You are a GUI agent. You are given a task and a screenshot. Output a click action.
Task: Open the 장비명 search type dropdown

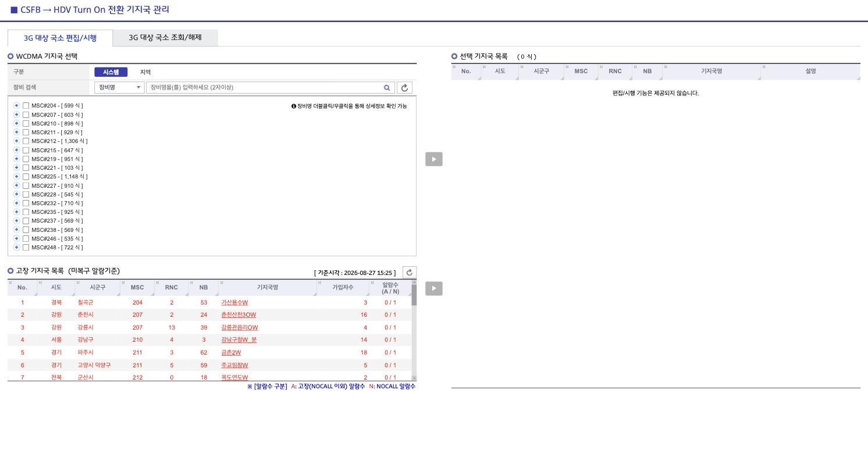tap(119, 88)
